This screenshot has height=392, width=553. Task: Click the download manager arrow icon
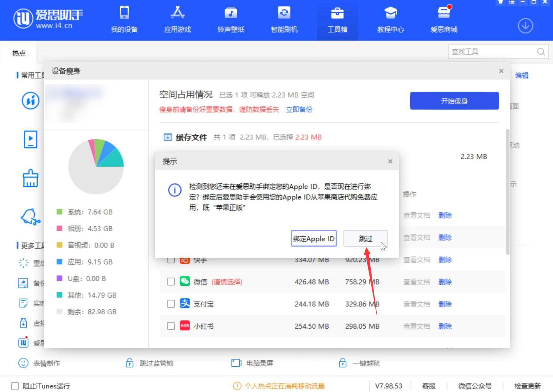[x=525, y=26]
